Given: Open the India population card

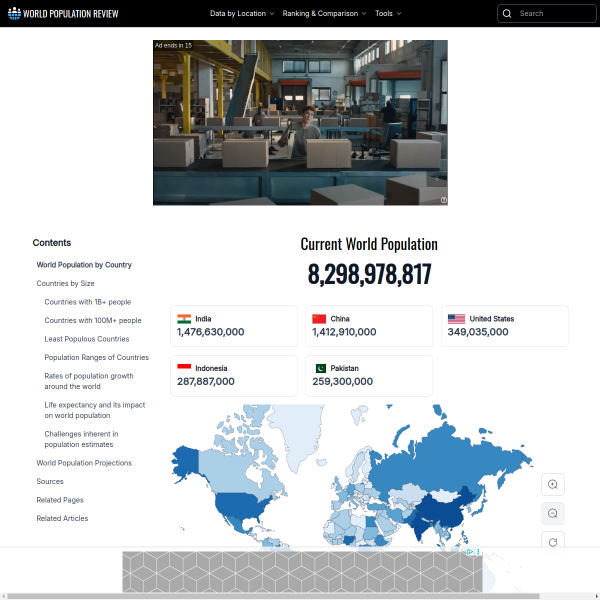Looking at the screenshot, I should click(x=234, y=326).
